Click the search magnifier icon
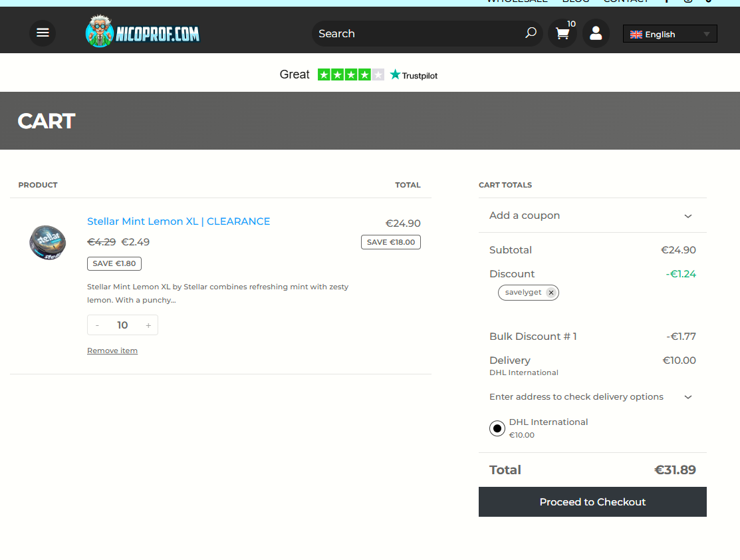The image size is (740, 560). (x=531, y=33)
